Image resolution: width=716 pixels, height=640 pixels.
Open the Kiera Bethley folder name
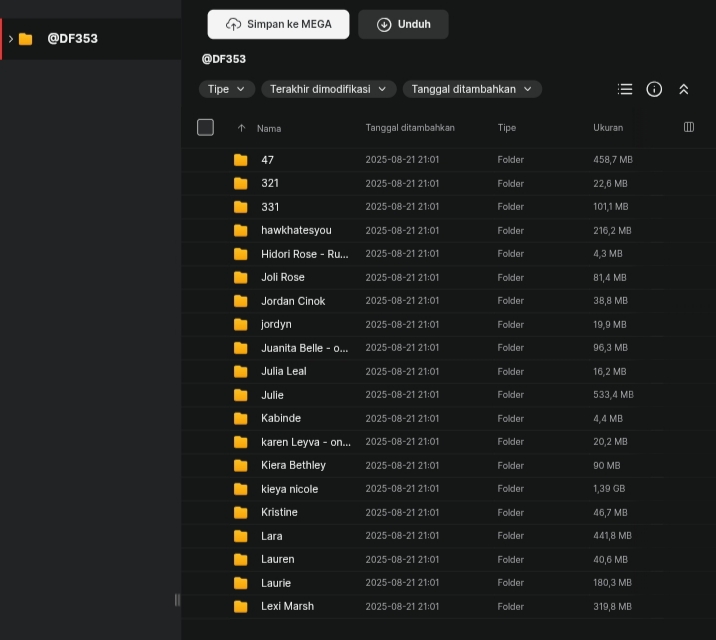click(x=294, y=466)
